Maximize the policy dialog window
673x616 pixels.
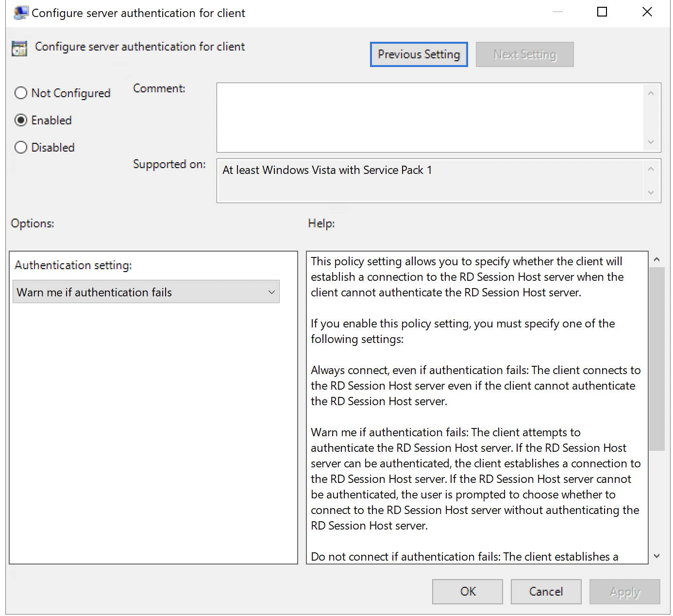602,12
